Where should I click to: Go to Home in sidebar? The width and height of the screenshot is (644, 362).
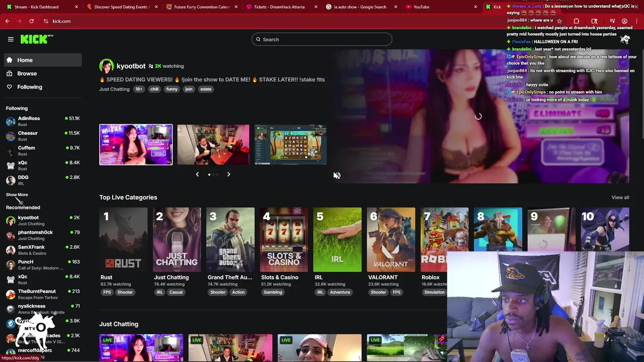43,60
